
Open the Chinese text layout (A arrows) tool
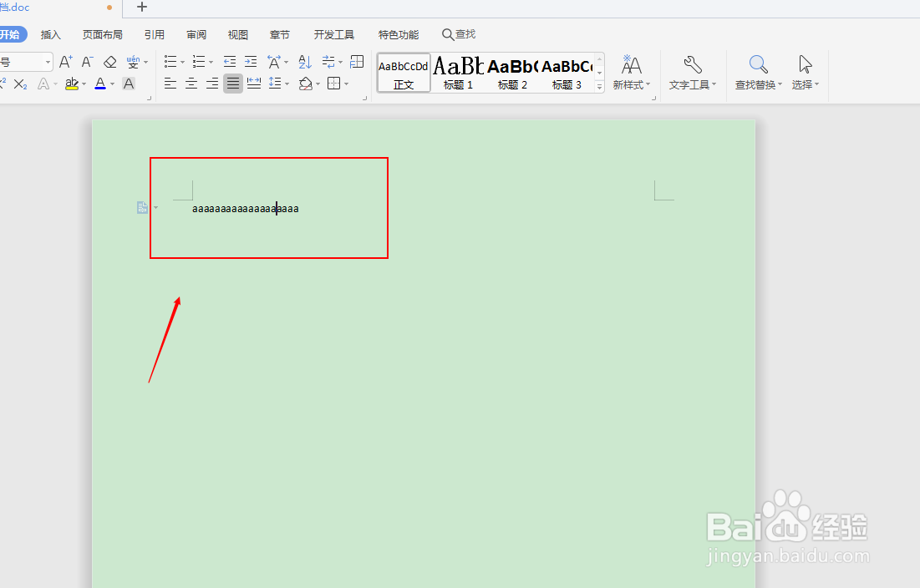(x=274, y=62)
